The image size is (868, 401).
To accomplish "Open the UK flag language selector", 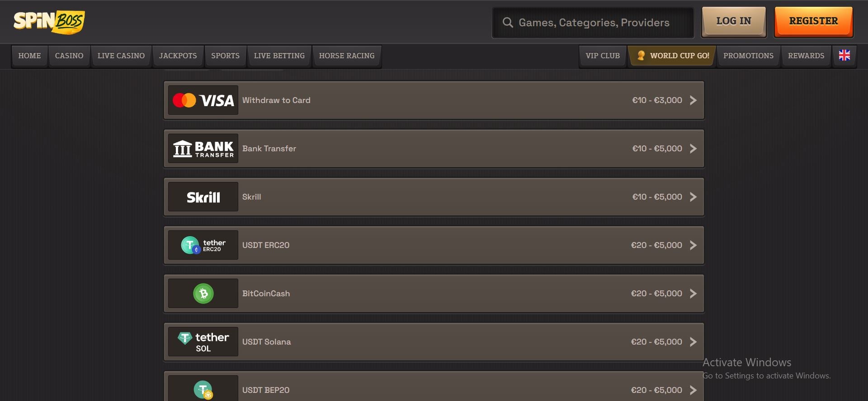I will [844, 56].
